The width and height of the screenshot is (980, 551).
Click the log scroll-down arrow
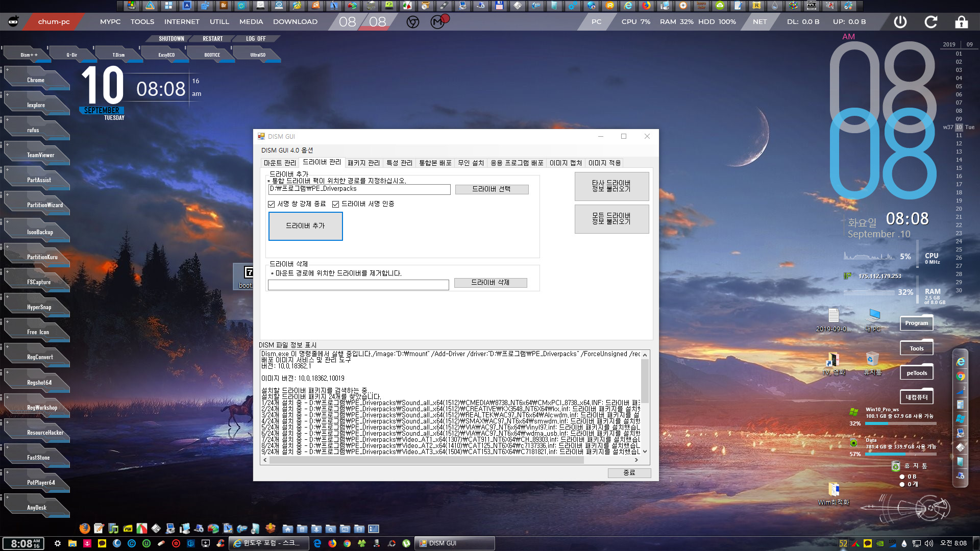click(x=645, y=452)
